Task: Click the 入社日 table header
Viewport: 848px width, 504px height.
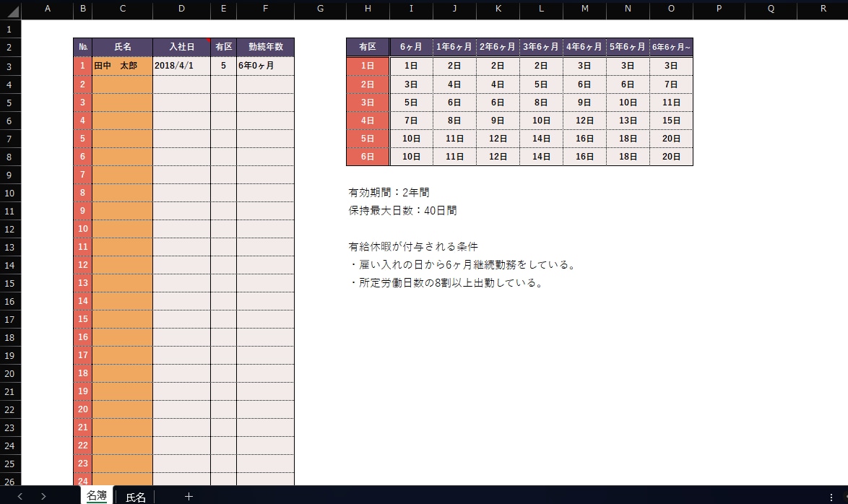Action: tap(182, 47)
